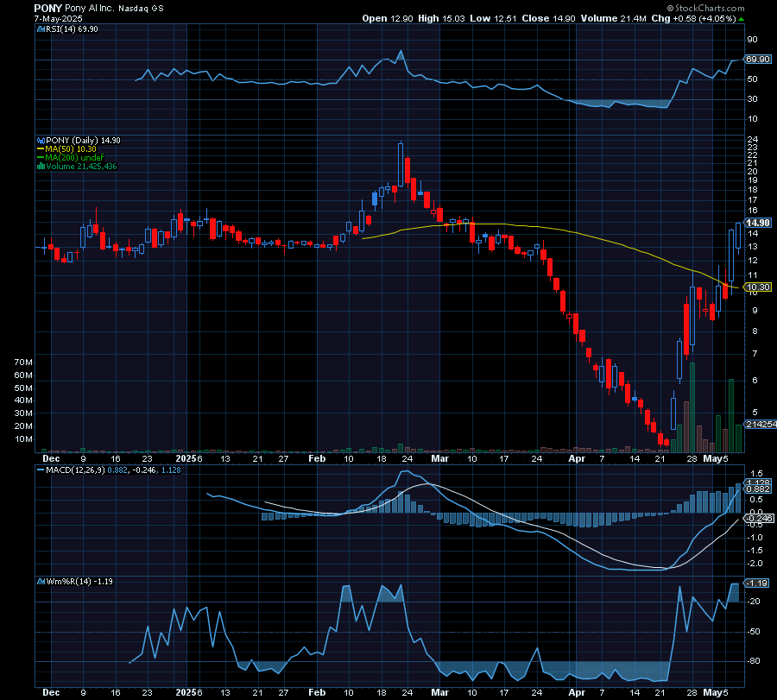Image resolution: width=777 pixels, height=700 pixels.
Task: Click the Volume bars legend icon
Action: (x=39, y=166)
